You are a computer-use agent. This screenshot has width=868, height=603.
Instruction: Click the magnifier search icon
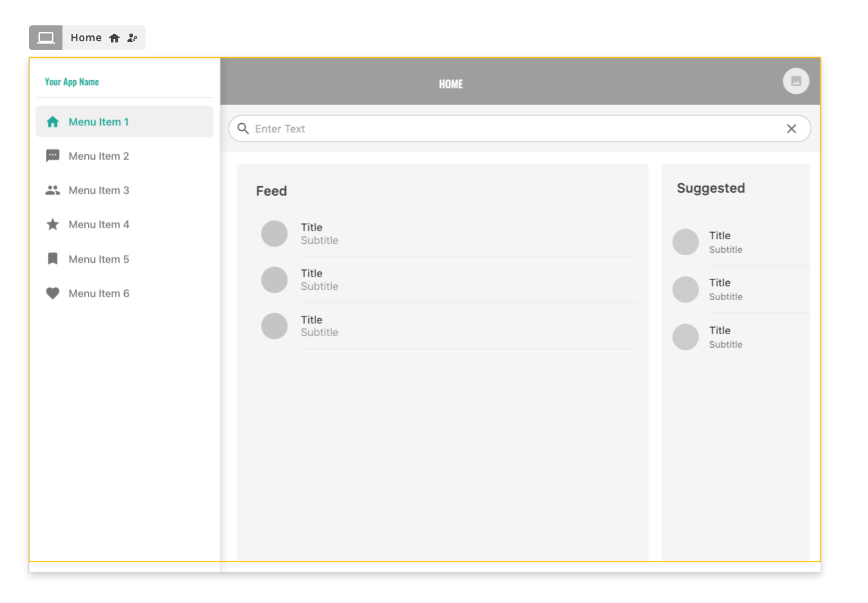(x=243, y=128)
